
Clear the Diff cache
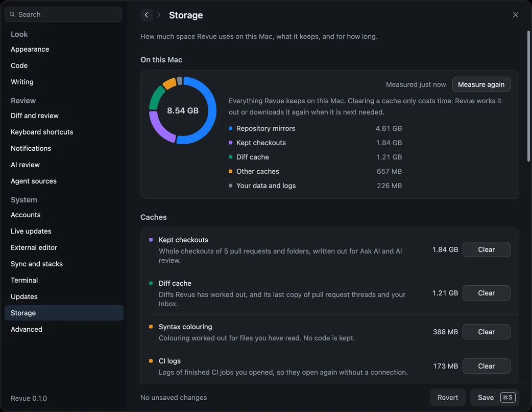pyautogui.click(x=486, y=293)
